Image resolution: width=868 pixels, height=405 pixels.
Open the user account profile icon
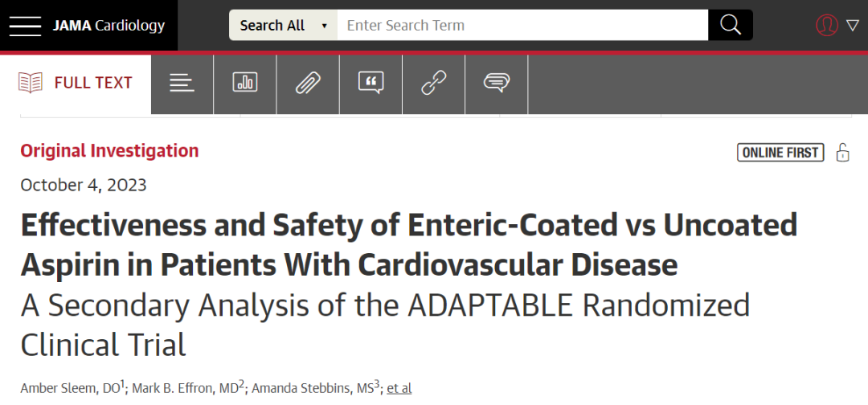click(x=827, y=25)
